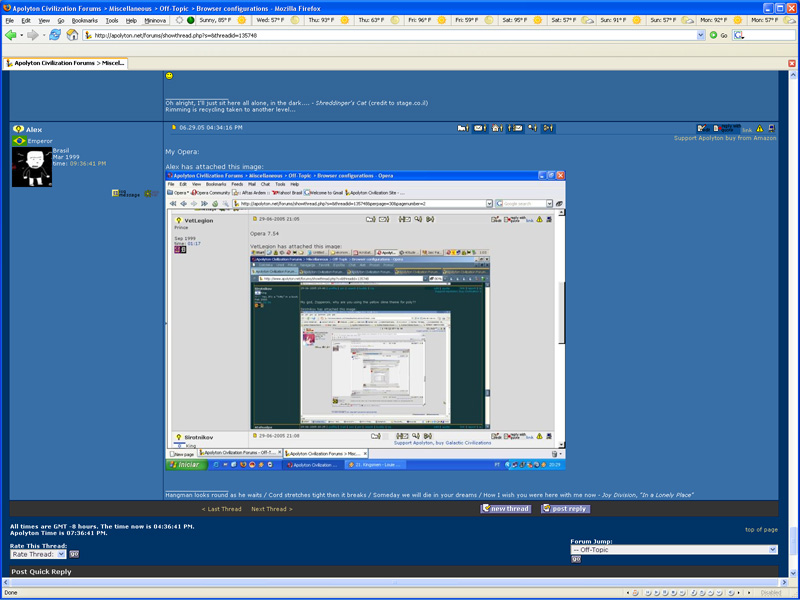This screenshot has width=800, height=600.
Task: Open the Rate Thread dropdown
Action: (38, 553)
